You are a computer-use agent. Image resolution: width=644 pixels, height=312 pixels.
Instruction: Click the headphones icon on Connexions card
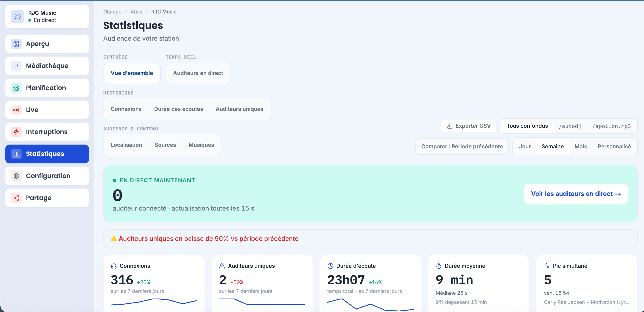point(114,266)
